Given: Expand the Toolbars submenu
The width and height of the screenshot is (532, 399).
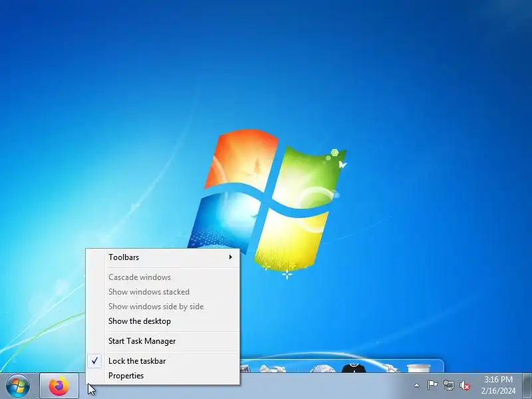Looking at the screenshot, I should click(163, 257).
